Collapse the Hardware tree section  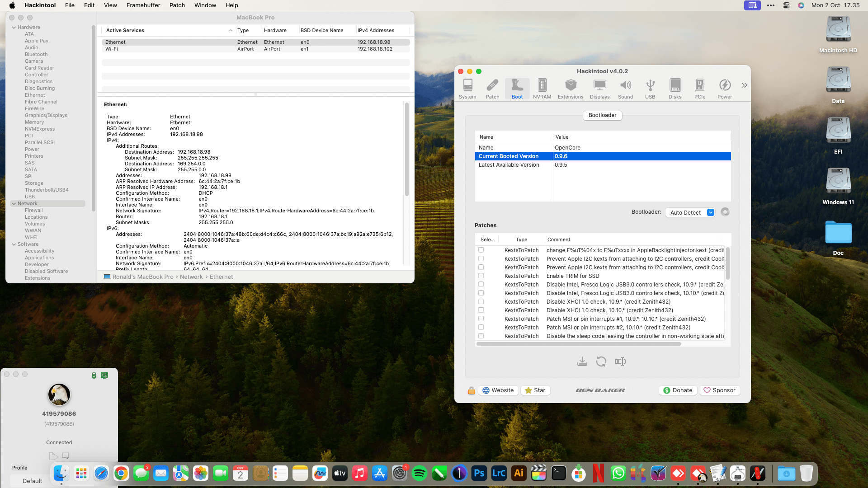tap(14, 28)
